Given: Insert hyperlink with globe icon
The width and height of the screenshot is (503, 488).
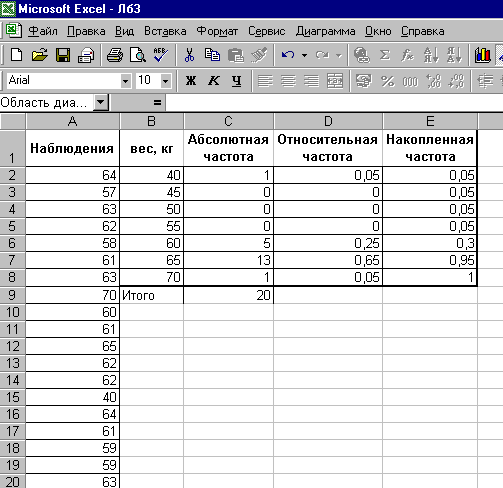Looking at the screenshot, I should (362, 55).
